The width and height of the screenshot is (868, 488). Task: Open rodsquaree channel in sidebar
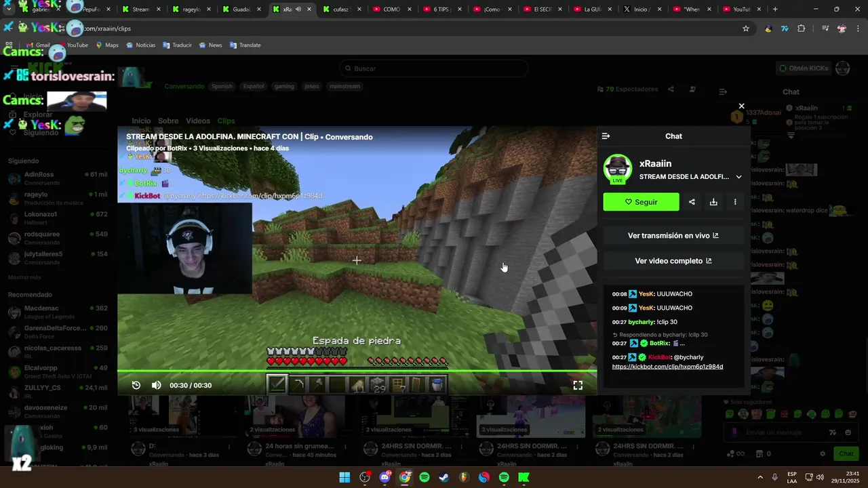[57, 238]
